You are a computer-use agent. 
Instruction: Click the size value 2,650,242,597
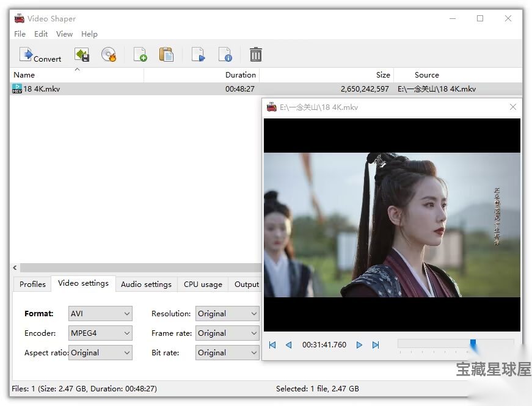pos(365,89)
